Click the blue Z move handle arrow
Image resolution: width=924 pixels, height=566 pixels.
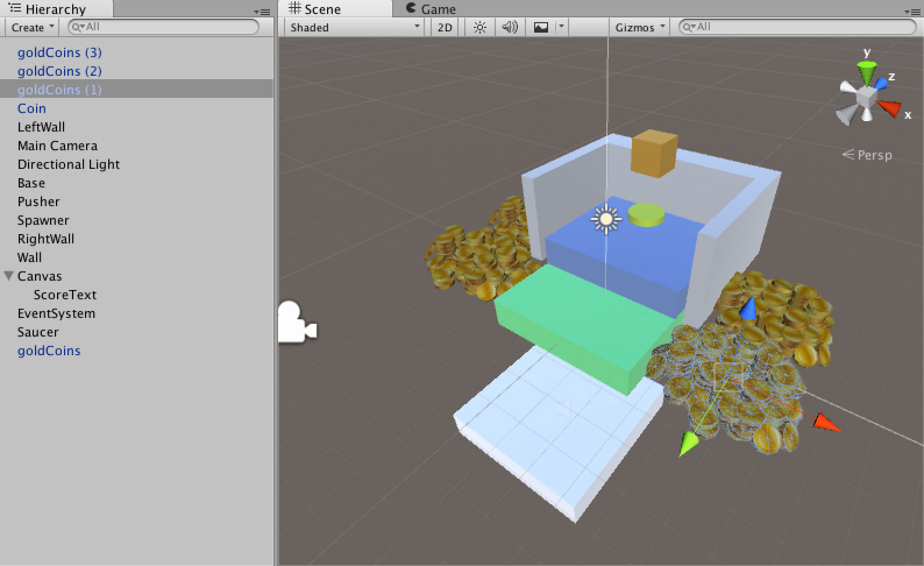tap(749, 307)
